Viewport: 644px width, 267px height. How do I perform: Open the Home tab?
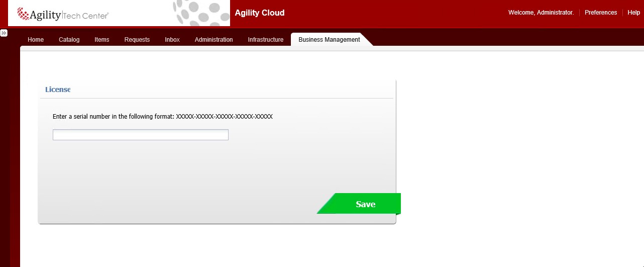tap(36, 40)
